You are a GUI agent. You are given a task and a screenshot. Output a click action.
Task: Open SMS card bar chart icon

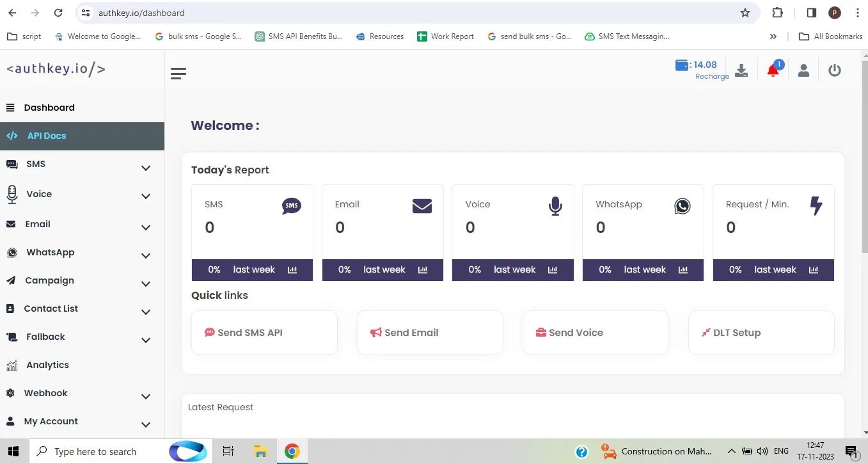tap(292, 270)
